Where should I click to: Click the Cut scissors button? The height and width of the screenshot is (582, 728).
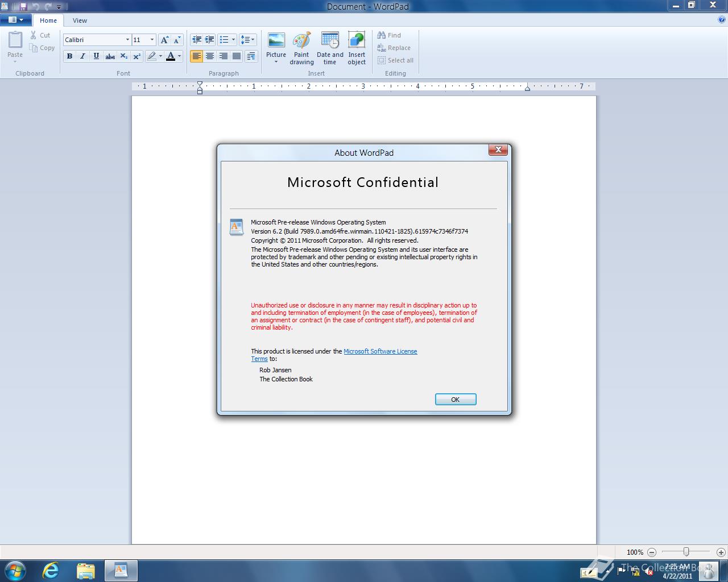coord(40,35)
